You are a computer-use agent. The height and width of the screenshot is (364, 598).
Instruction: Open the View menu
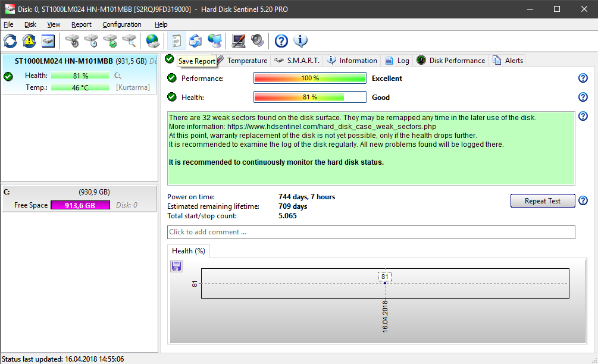54,24
